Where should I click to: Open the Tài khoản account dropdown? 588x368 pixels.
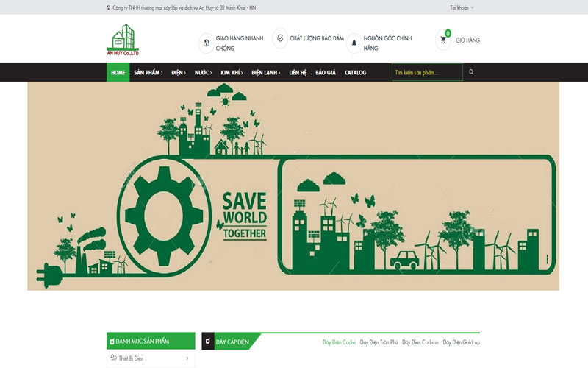pyautogui.click(x=461, y=7)
